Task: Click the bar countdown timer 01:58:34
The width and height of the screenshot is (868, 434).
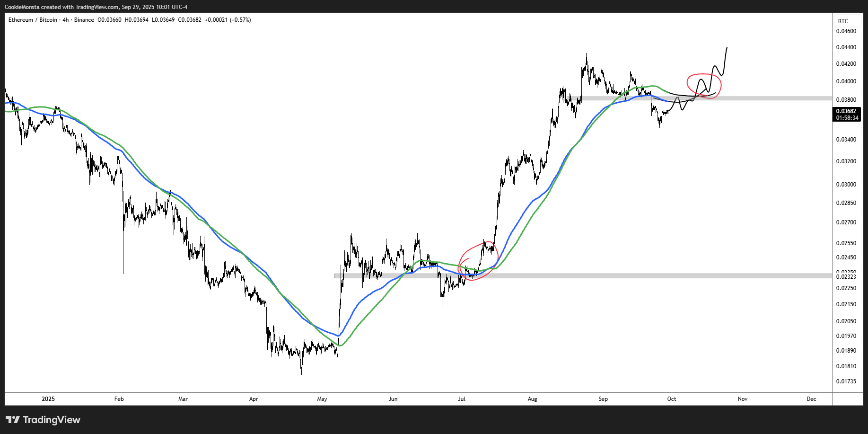Action: pyautogui.click(x=846, y=118)
